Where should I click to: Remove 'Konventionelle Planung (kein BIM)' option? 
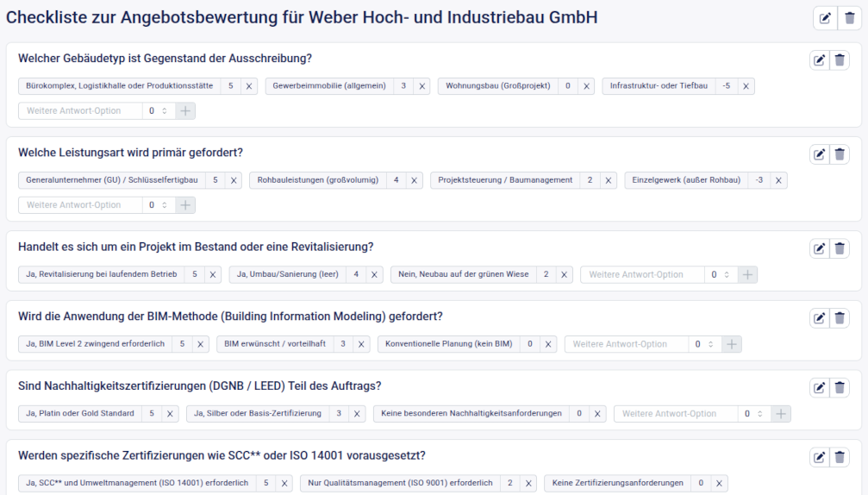[547, 344]
